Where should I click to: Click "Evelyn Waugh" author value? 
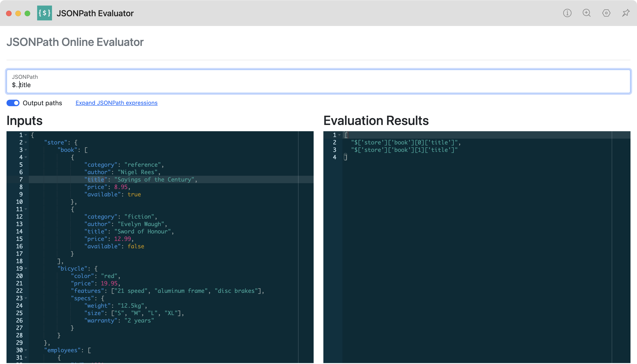(x=141, y=224)
